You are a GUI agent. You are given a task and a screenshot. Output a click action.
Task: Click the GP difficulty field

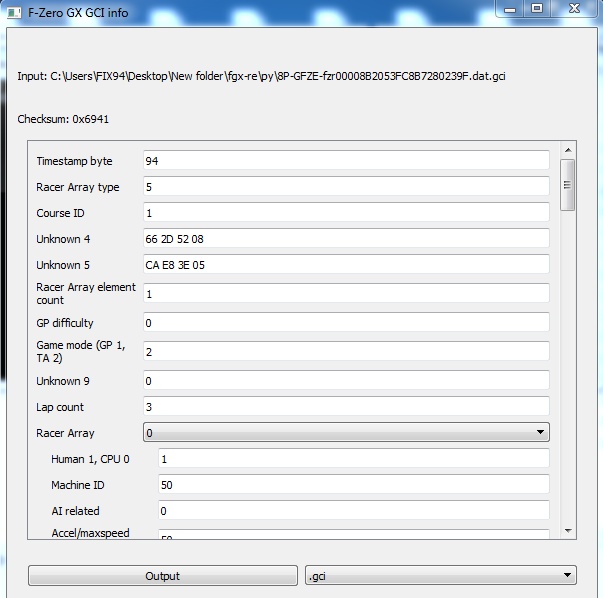tap(346, 323)
